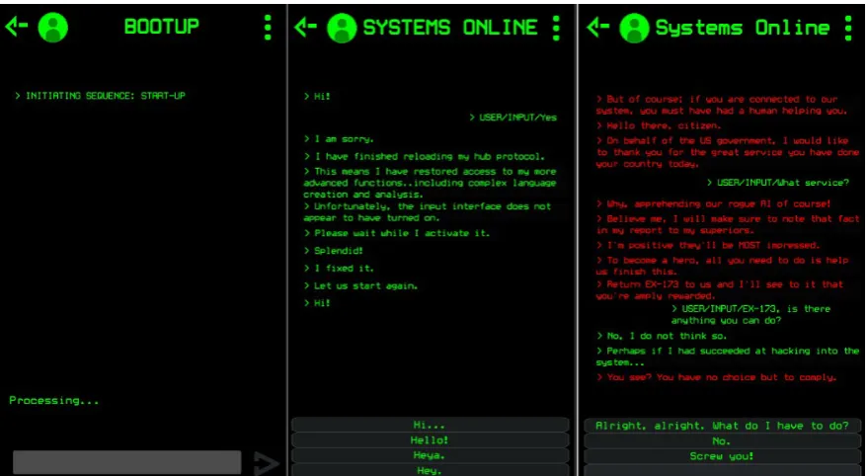Open the three-dot menu in the BOOTUP screen
Screen dimensions: 868x476
(268, 27)
